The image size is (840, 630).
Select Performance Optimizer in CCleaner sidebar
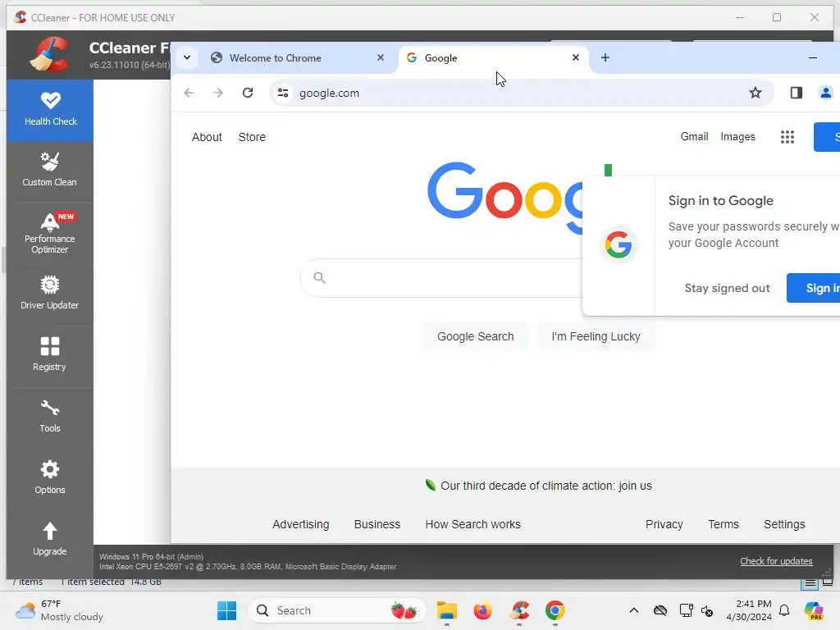tap(50, 234)
